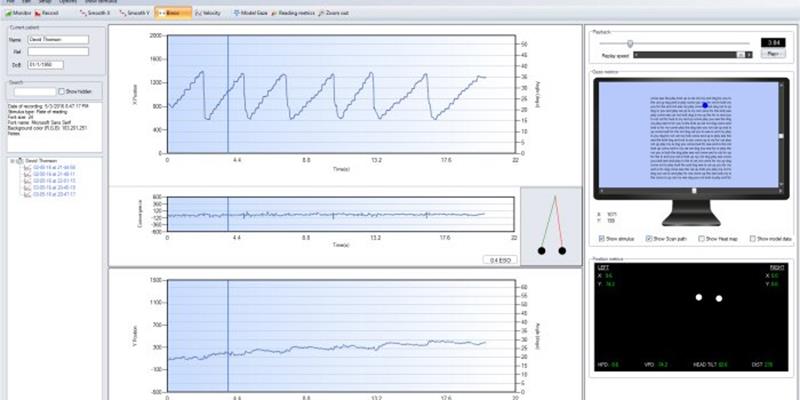This screenshot has width=800, height=400.
Task: Click the left eye dot in the convergence diagram
Action: (541, 251)
